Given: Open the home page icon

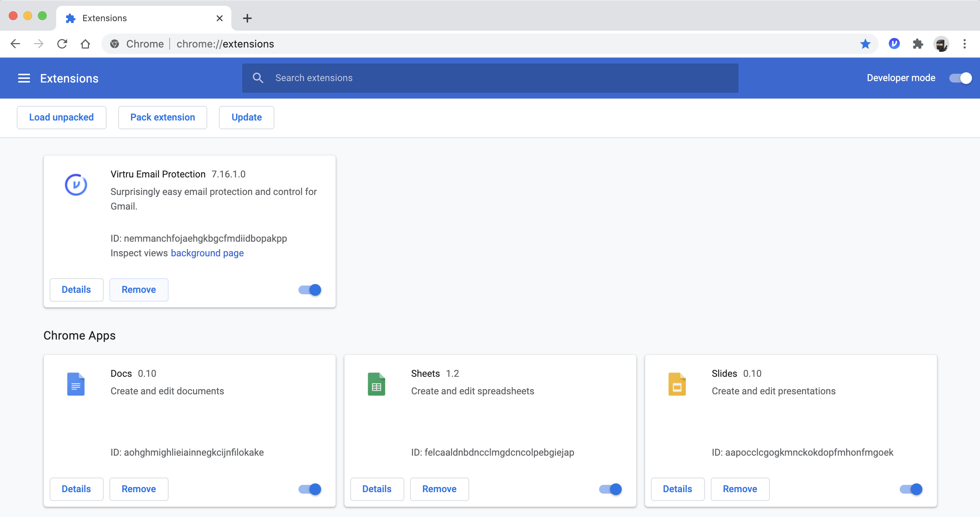Looking at the screenshot, I should coord(85,44).
